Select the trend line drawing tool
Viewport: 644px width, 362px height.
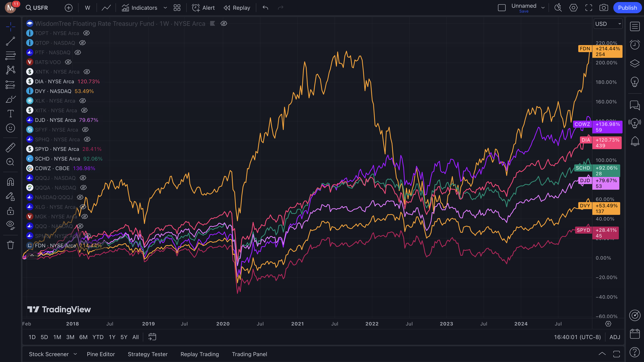[11, 41]
